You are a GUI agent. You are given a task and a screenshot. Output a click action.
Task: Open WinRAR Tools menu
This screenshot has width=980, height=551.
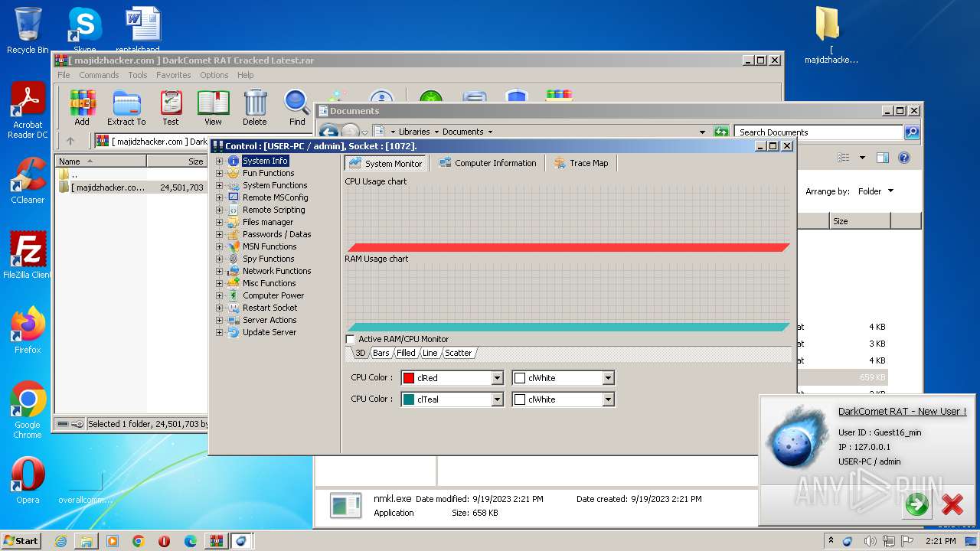(138, 75)
